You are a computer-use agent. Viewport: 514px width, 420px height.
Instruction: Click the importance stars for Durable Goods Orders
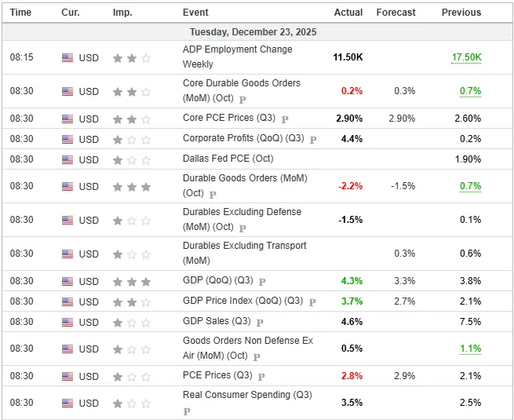(131, 186)
